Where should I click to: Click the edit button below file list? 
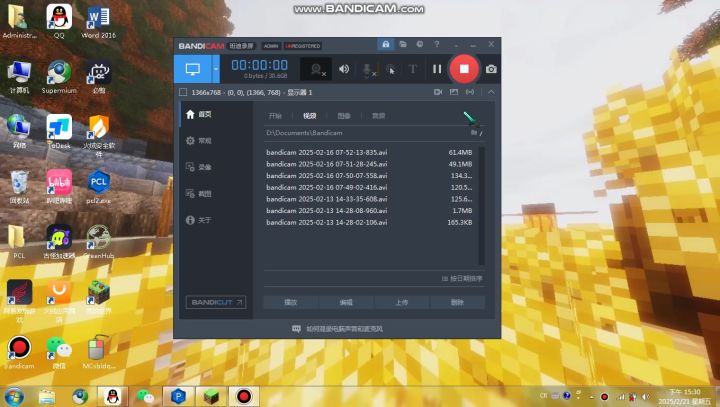(346, 302)
